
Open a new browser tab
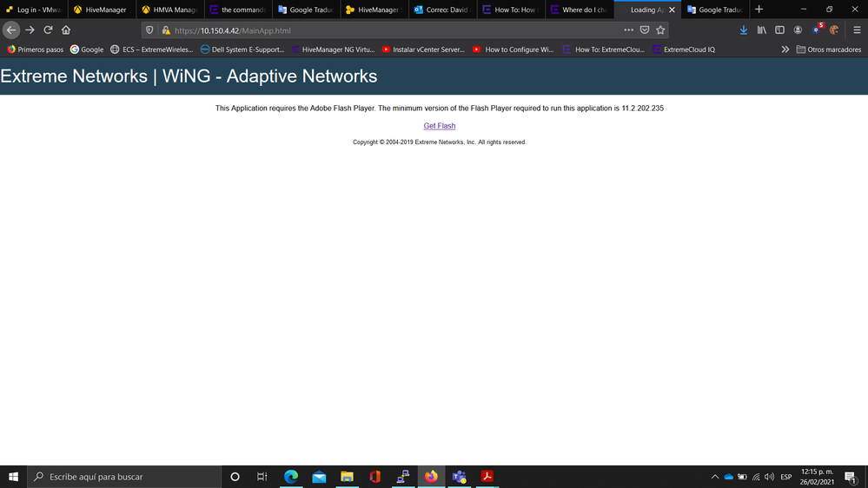[759, 10]
